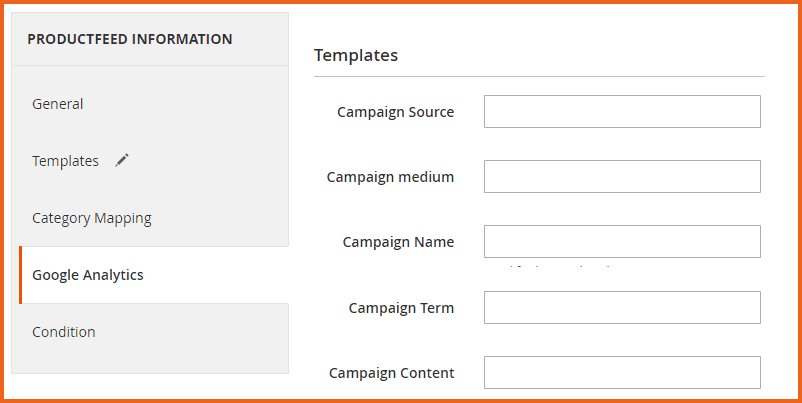The width and height of the screenshot is (802, 403).
Task: Select the Campaign Name input field
Action: [x=622, y=242]
